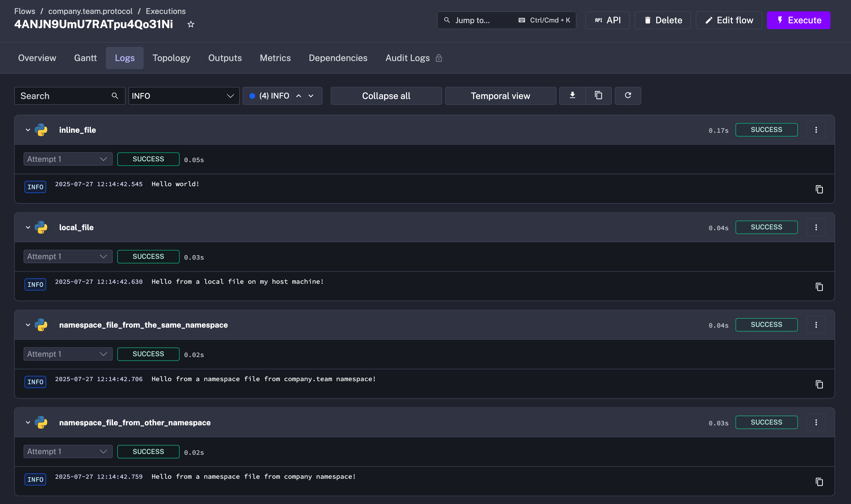Collapse the inline_file task section
Image resolution: width=851 pixels, height=504 pixels.
(x=28, y=130)
